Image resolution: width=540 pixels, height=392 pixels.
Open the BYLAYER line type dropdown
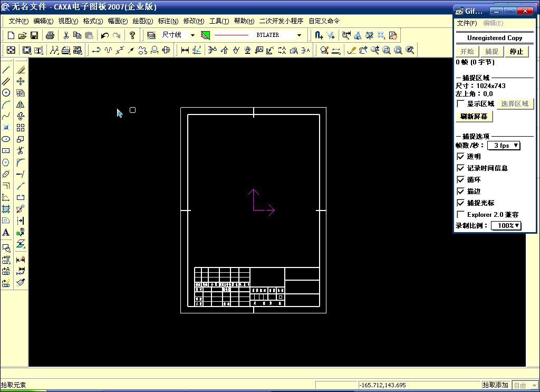pyautogui.click(x=300, y=35)
